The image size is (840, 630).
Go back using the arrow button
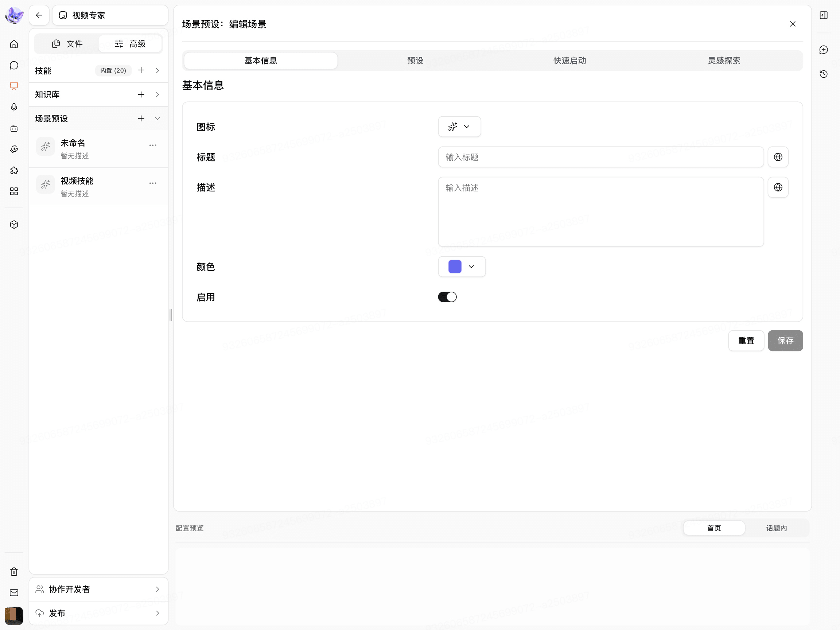click(x=39, y=15)
